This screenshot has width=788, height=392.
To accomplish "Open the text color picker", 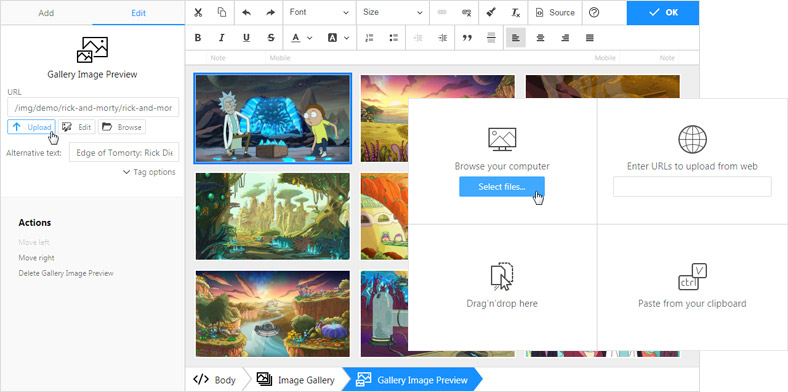I will [x=302, y=38].
